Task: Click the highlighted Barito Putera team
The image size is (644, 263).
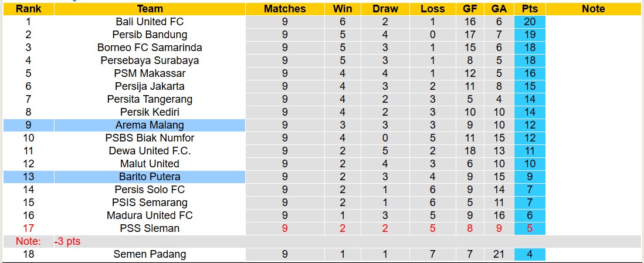Action: [x=150, y=177]
